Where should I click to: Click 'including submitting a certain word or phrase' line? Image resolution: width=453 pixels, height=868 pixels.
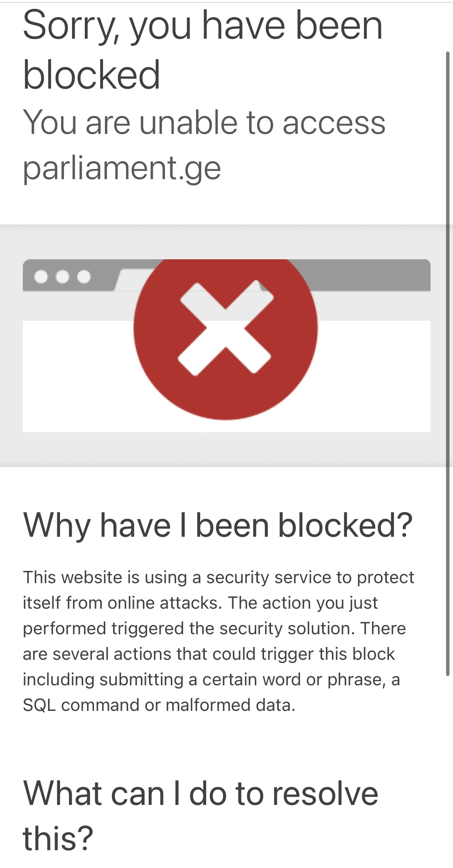point(211,680)
